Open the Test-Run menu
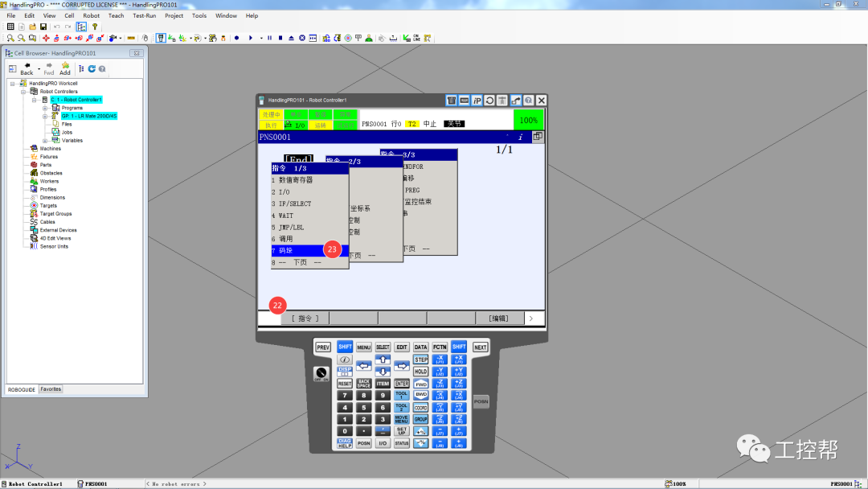868x489 pixels. [145, 15]
